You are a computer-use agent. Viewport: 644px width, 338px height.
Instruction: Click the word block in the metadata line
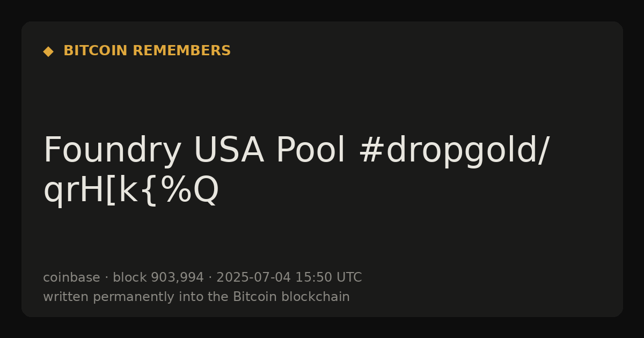pyautogui.click(x=129, y=277)
